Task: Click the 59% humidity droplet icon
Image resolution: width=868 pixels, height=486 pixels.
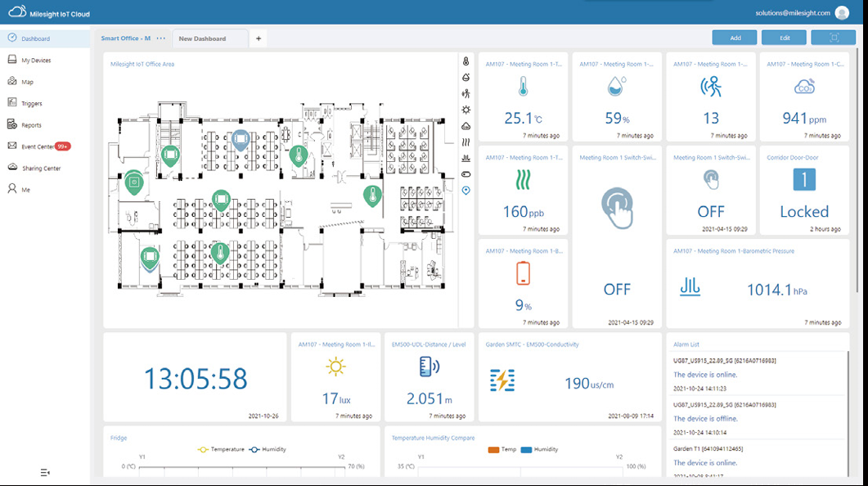Action: pyautogui.click(x=616, y=87)
